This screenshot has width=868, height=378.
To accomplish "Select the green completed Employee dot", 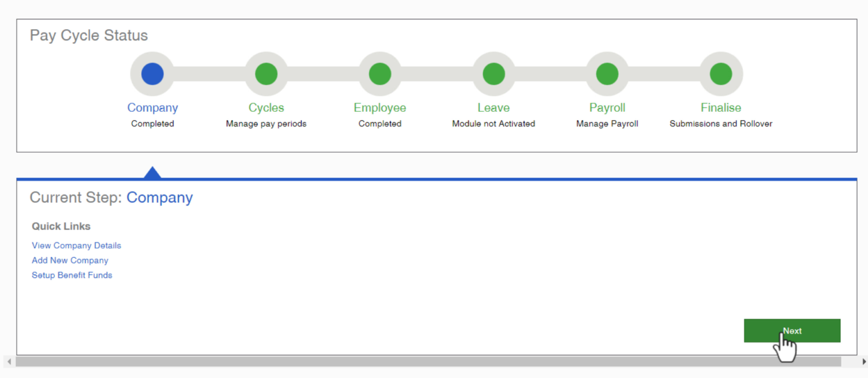I will [379, 73].
